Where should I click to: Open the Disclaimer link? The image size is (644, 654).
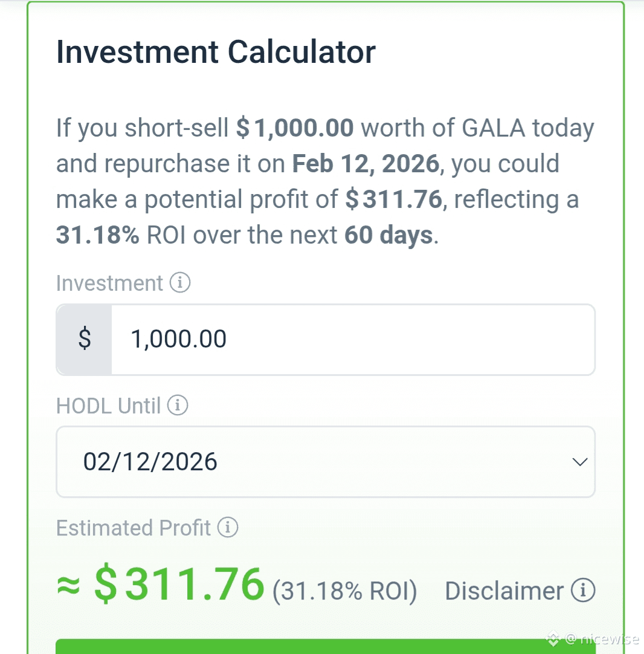tap(504, 591)
